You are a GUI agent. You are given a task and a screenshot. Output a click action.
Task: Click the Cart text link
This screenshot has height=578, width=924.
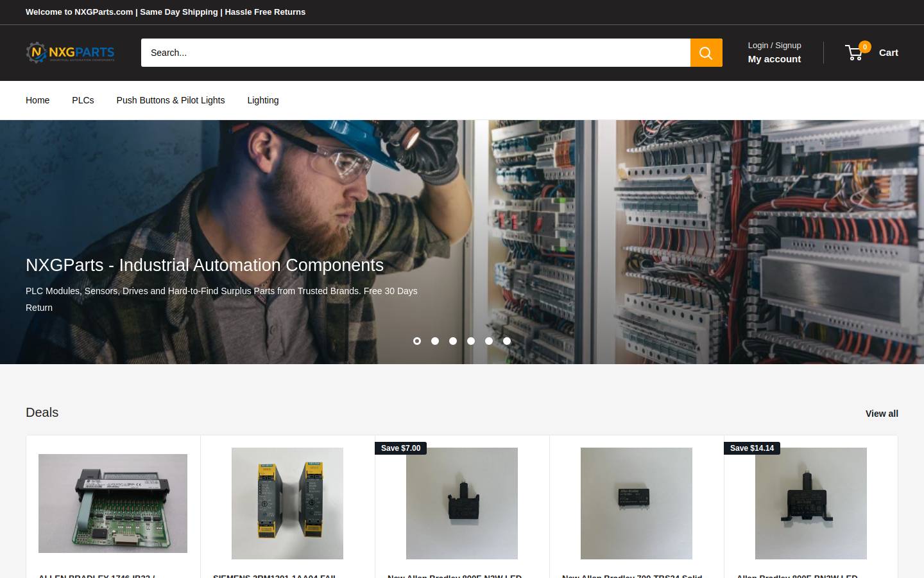click(x=888, y=53)
